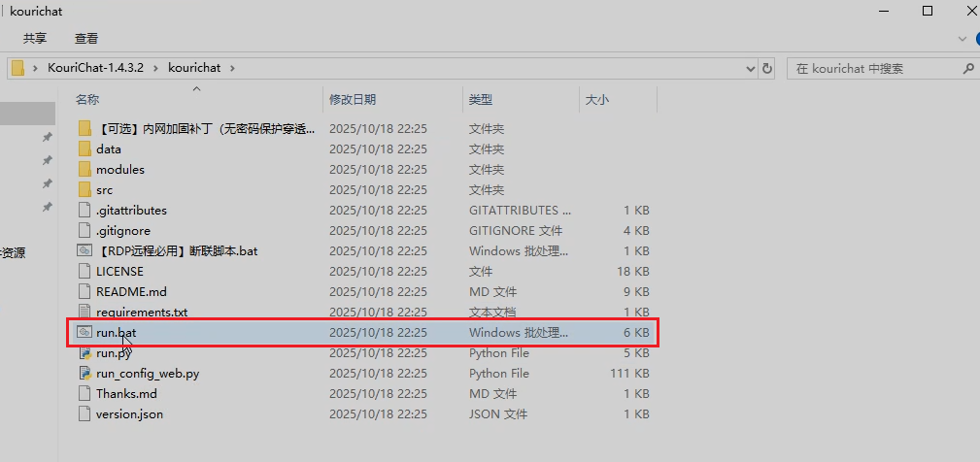Select the data folder icon
Image resolution: width=980 pixels, height=462 pixels.
point(84,149)
